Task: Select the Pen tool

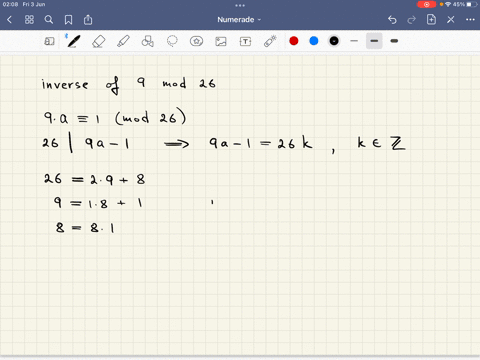Action: (73, 41)
